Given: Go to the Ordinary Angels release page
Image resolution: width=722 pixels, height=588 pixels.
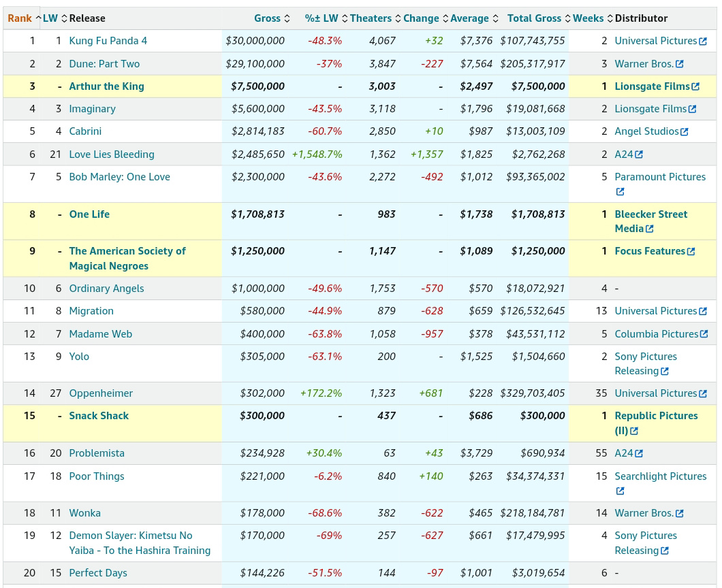Looking at the screenshot, I should coord(106,289).
